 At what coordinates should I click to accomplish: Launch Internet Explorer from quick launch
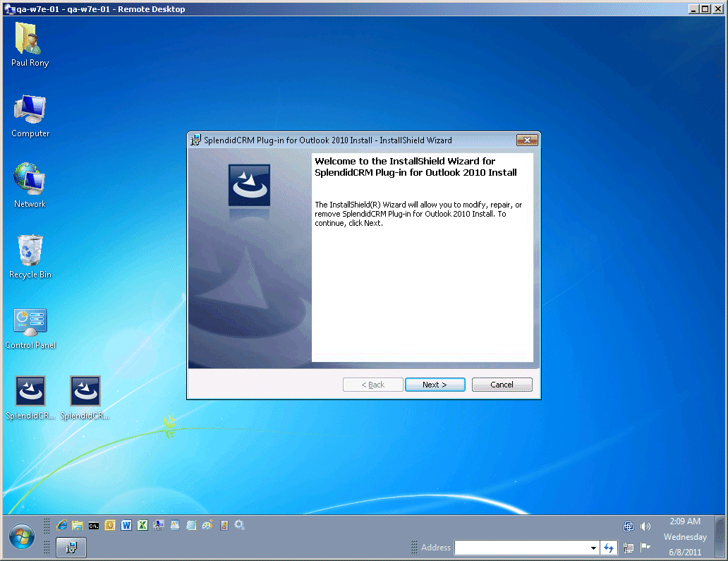point(62,525)
